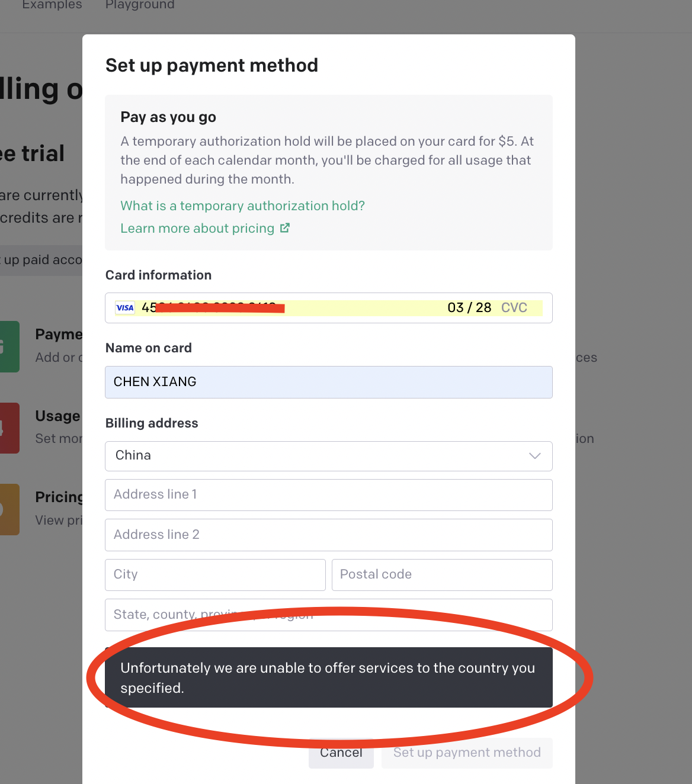Click the 'Set up payment method' button
Image resolution: width=692 pixels, height=784 pixels.
tap(467, 753)
